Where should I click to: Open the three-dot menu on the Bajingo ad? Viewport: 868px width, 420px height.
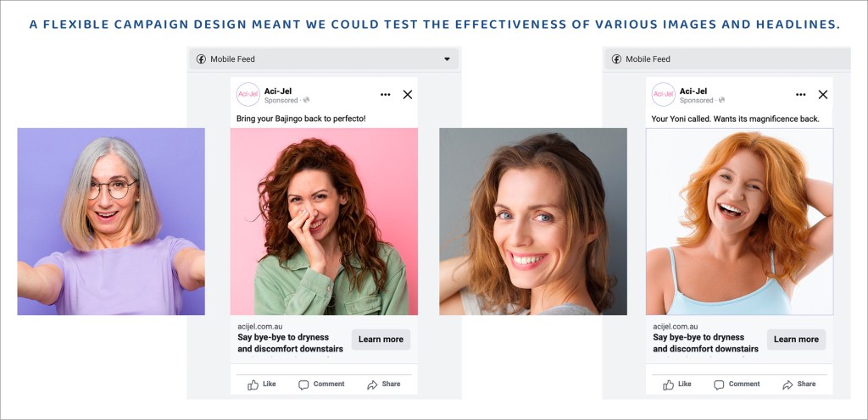386,95
